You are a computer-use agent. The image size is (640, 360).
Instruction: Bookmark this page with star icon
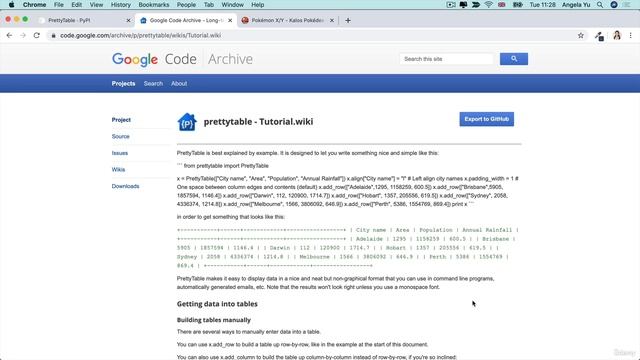(x=581, y=36)
